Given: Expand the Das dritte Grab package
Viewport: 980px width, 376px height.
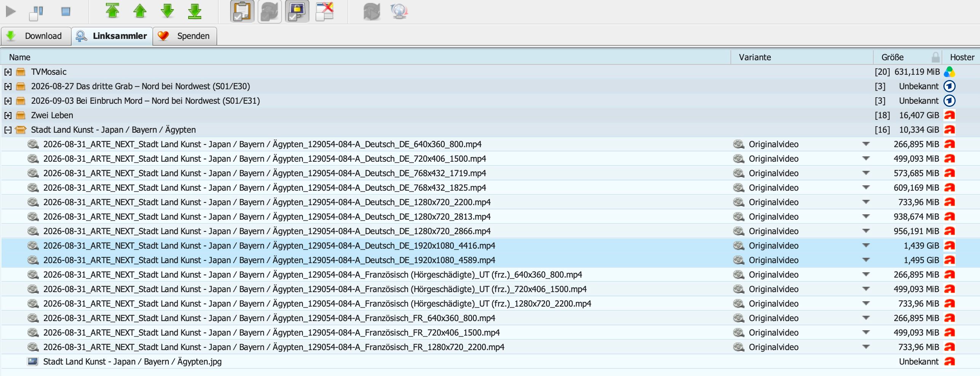Looking at the screenshot, I should [x=8, y=86].
